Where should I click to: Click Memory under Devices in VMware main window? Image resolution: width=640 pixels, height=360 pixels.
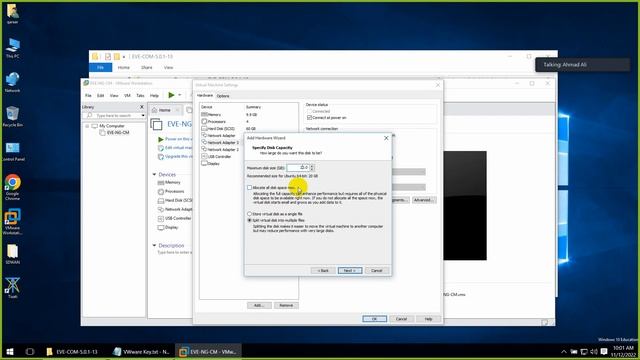coord(169,182)
